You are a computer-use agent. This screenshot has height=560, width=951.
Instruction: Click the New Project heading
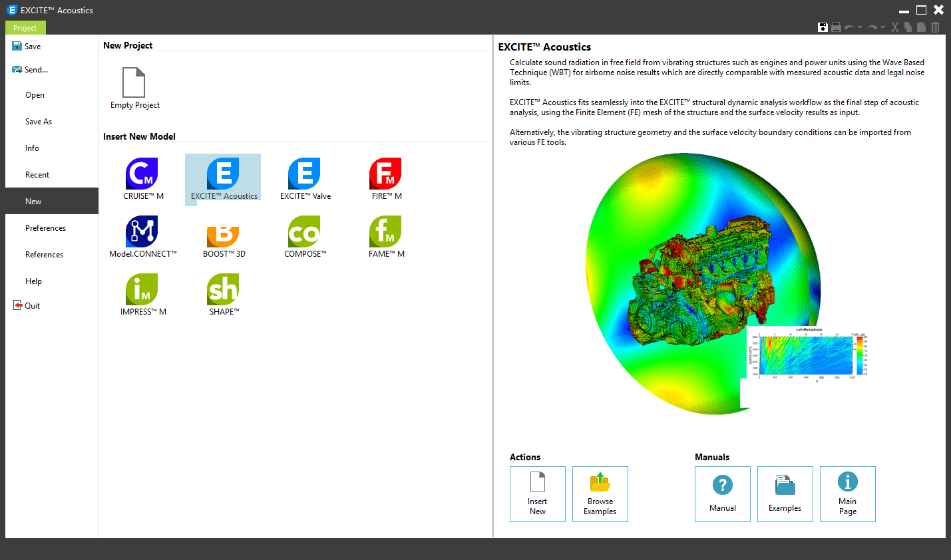point(128,45)
